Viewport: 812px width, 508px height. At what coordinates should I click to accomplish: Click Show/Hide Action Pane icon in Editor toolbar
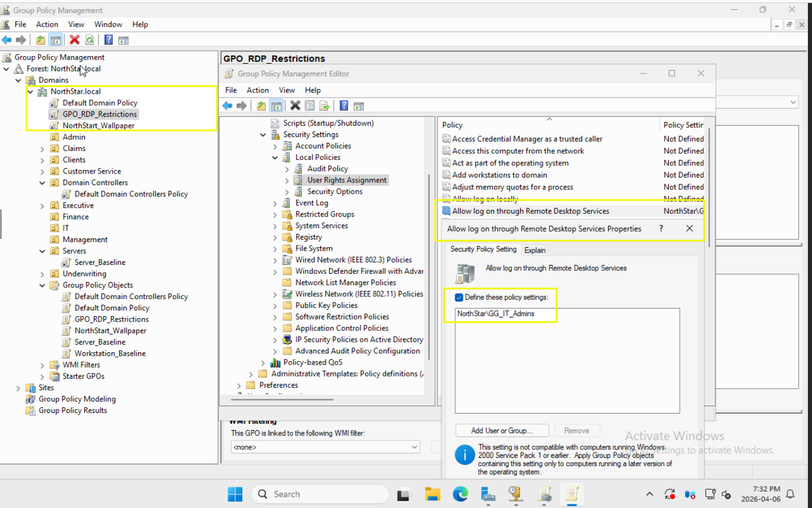coord(358,106)
